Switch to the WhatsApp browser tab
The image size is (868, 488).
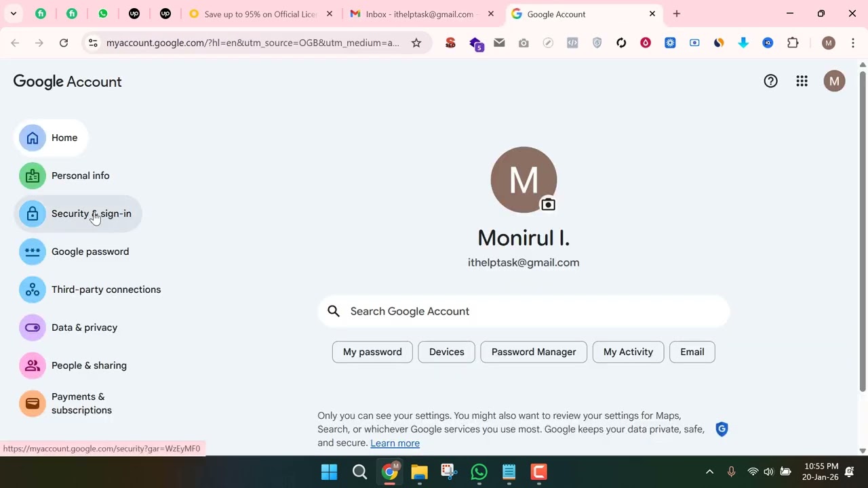coord(103,14)
